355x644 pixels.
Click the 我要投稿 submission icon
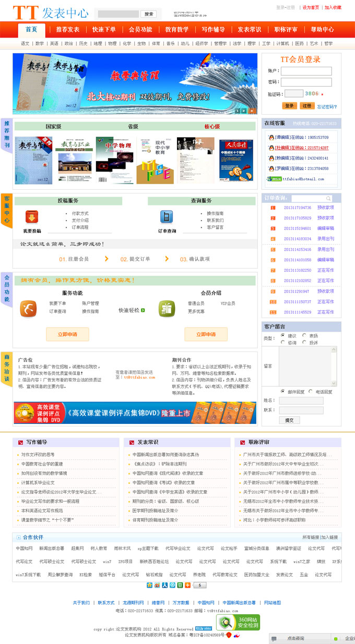pos(31,217)
